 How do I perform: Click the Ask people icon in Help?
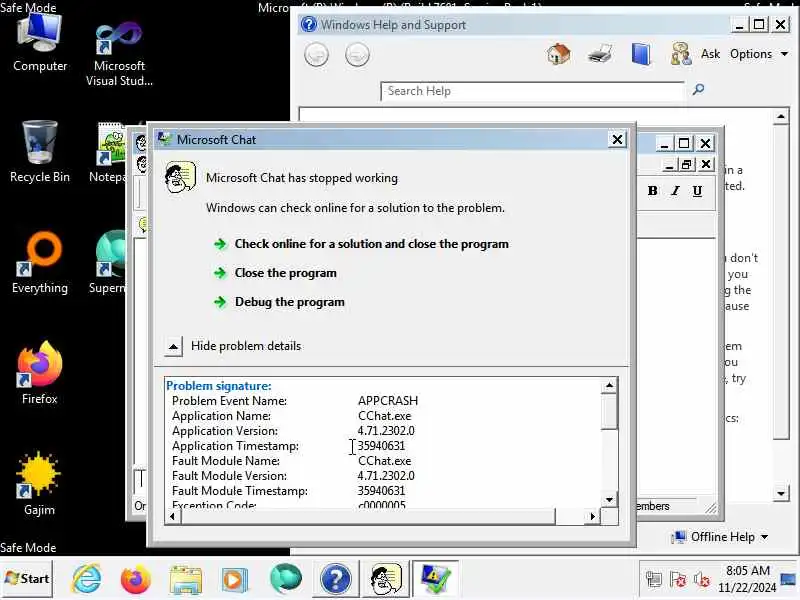(x=681, y=54)
